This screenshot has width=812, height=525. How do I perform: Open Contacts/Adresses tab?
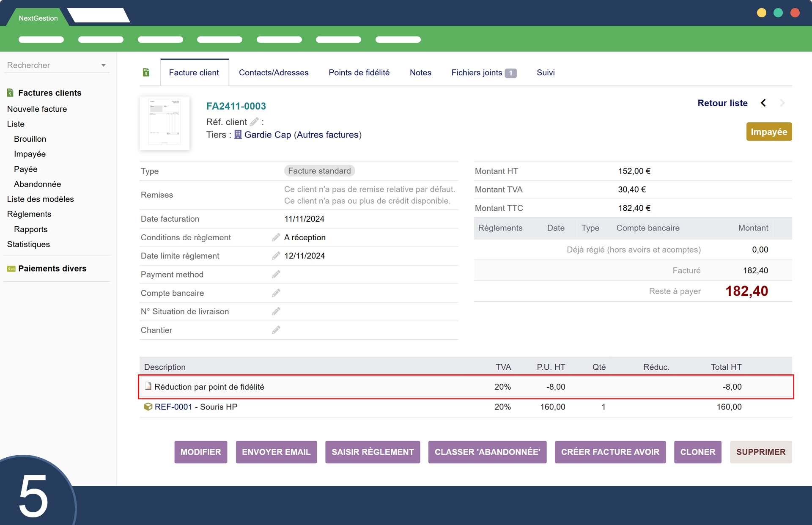tap(273, 72)
